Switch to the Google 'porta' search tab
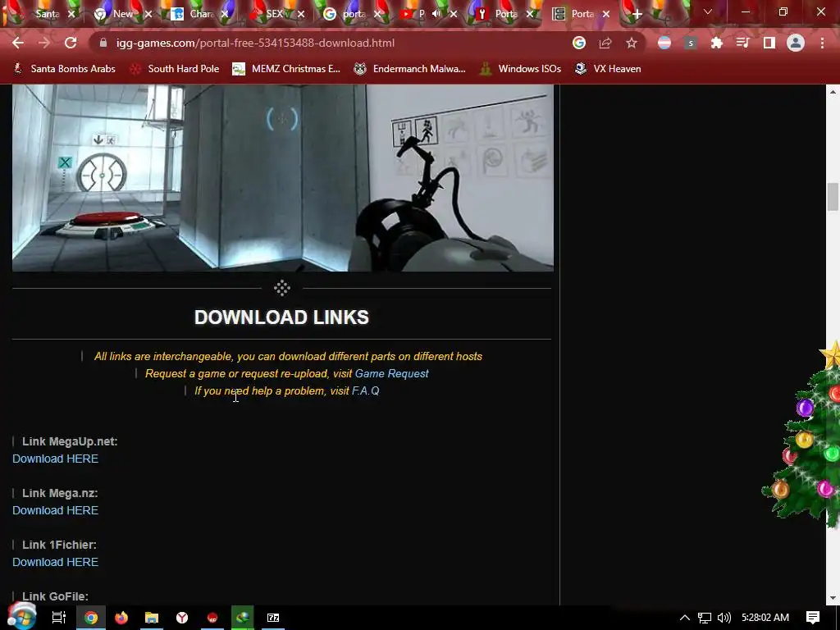 coord(353,14)
